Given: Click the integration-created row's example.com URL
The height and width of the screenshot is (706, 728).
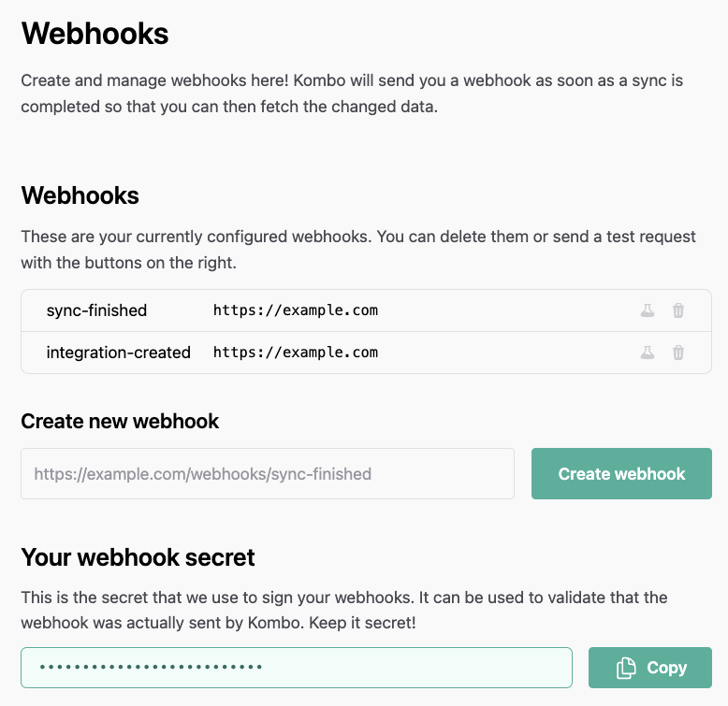Looking at the screenshot, I should (296, 353).
